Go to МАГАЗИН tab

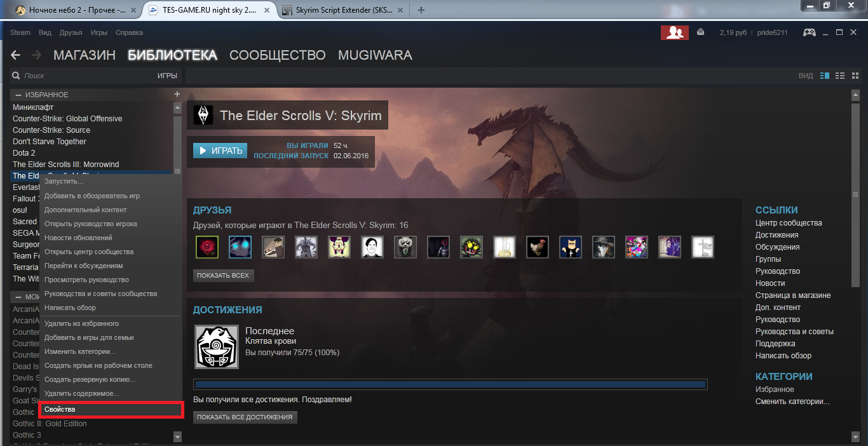click(x=85, y=55)
